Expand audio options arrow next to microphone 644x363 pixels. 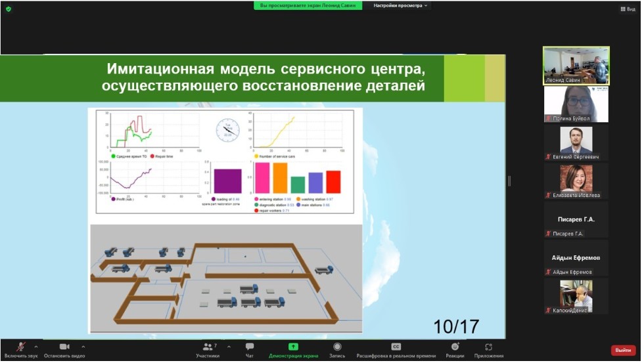pos(35,347)
